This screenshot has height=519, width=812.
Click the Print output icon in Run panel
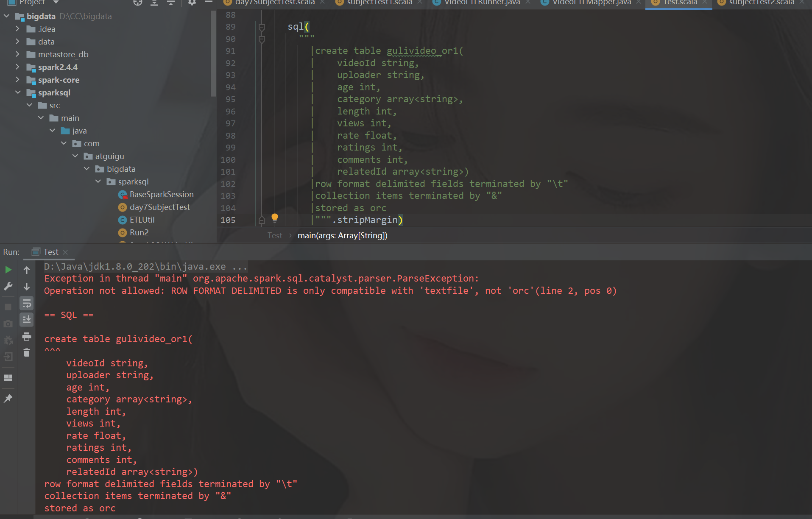point(27,337)
